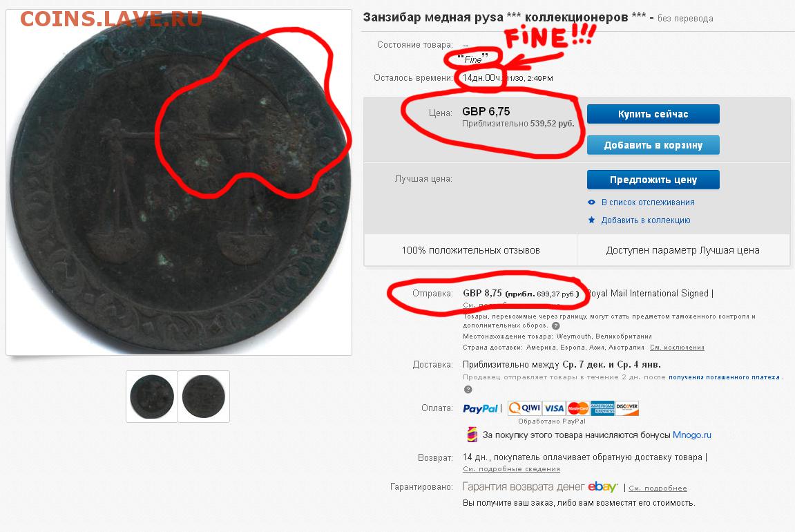The height and width of the screenshot is (532, 795).
Task: Click the star icon for collection
Action: tap(591, 220)
